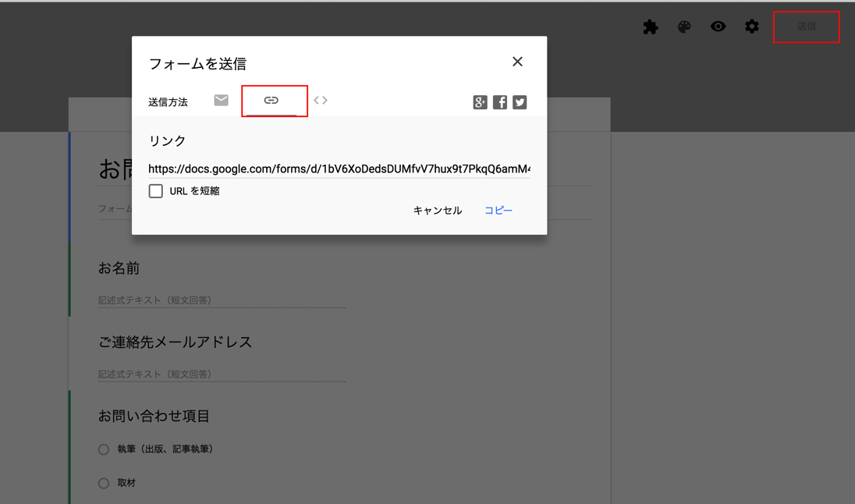Screen dimensions: 855x504
Task: Select the link send method tab
Action: [271, 101]
